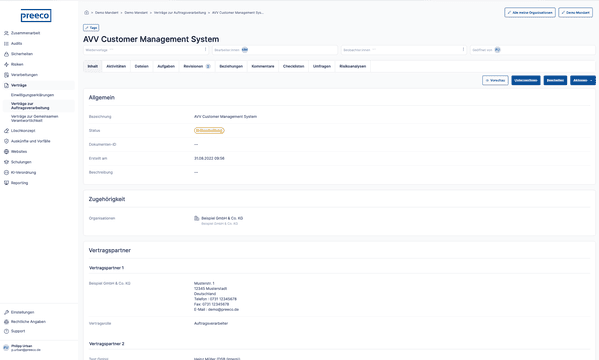Click the Bearbeiter:innen avatar badge
This screenshot has height=360, width=599.
(x=245, y=50)
